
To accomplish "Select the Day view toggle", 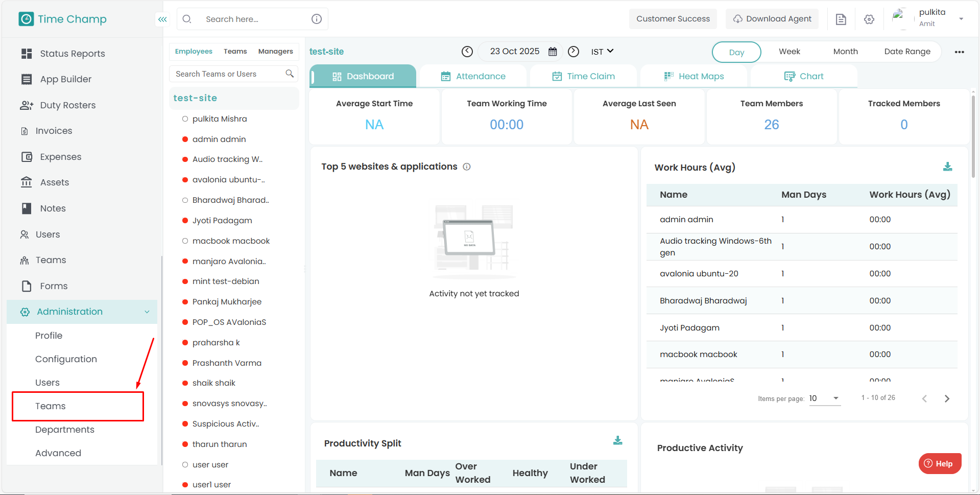I will click(x=736, y=52).
